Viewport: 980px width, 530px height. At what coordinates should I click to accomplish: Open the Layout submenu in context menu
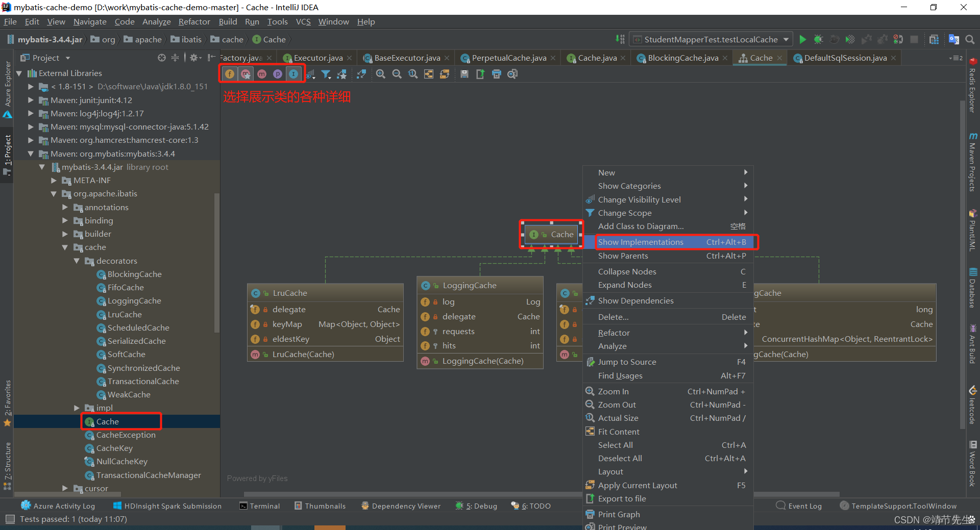(669, 472)
